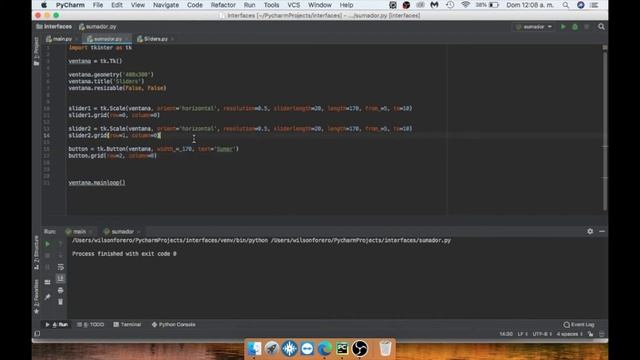The image size is (640, 360).
Task: Change UTF-8 file encoding in status bar
Action: point(542,334)
